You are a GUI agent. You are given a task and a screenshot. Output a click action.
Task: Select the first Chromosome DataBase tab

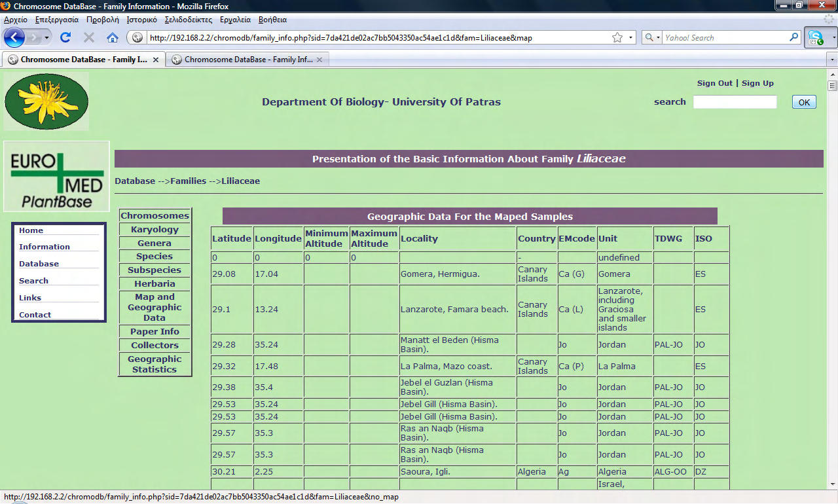pos(83,60)
